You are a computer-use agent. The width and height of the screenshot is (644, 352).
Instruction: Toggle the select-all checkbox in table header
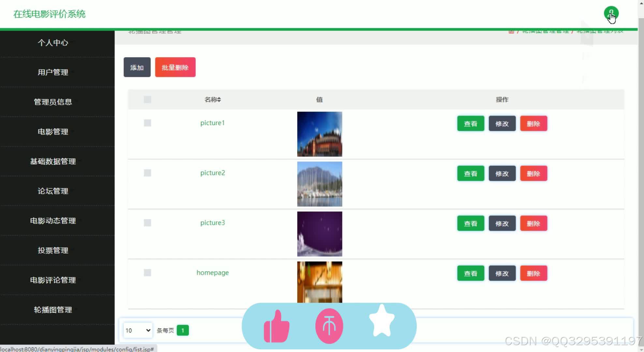point(147,99)
